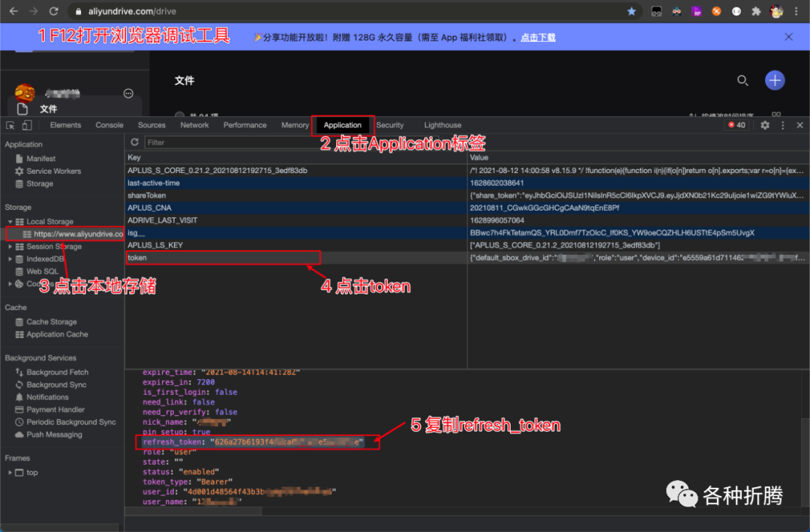Click the browser back arrow
The width and height of the screenshot is (810, 532).
click(x=14, y=10)
